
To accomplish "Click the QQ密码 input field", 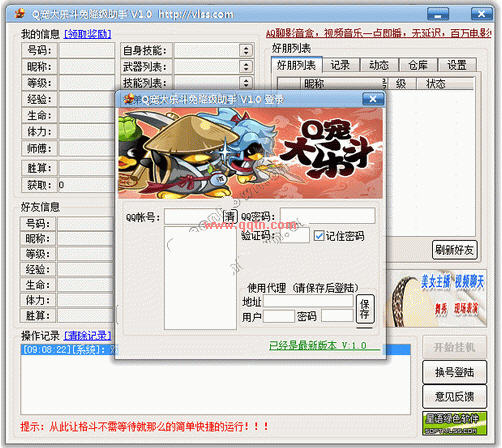I will point(328,215).
